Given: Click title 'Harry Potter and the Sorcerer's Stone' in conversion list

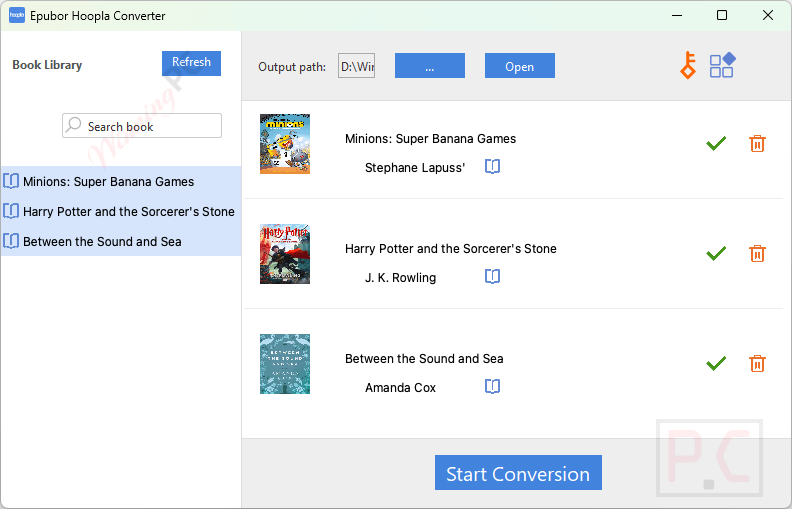Looking at the screenshot, I should 451,248.
